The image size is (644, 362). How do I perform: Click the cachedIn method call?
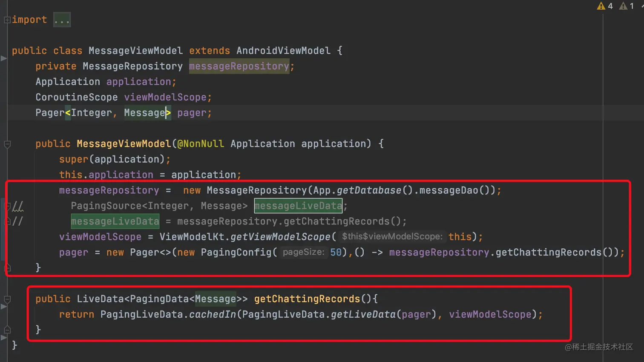(x=213, y=314)
